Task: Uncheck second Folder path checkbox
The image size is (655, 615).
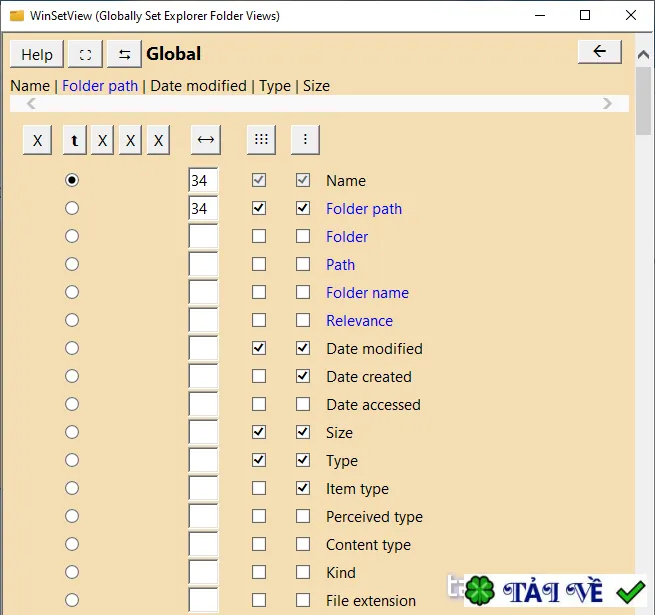Action: pos(303,208)
